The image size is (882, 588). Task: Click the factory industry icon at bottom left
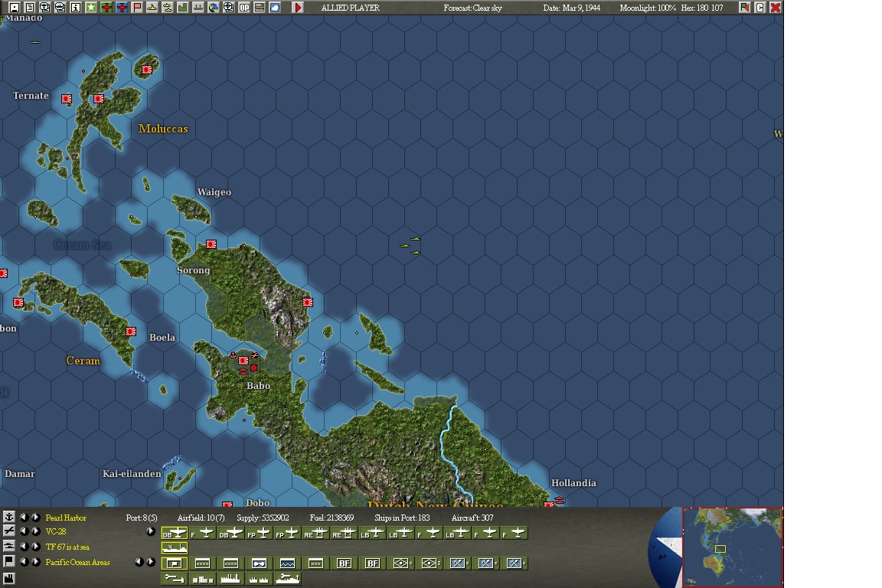click(9, 578)
